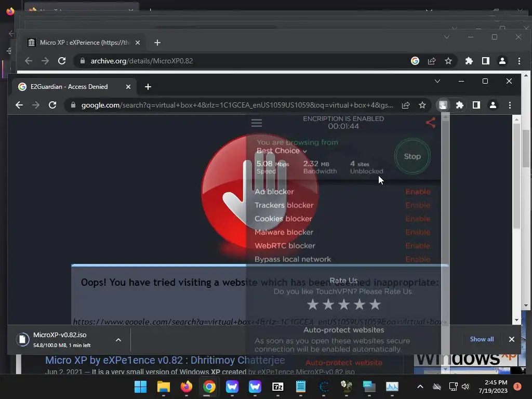Rate TouchVPN with the first star

click(x=312, y=304)
